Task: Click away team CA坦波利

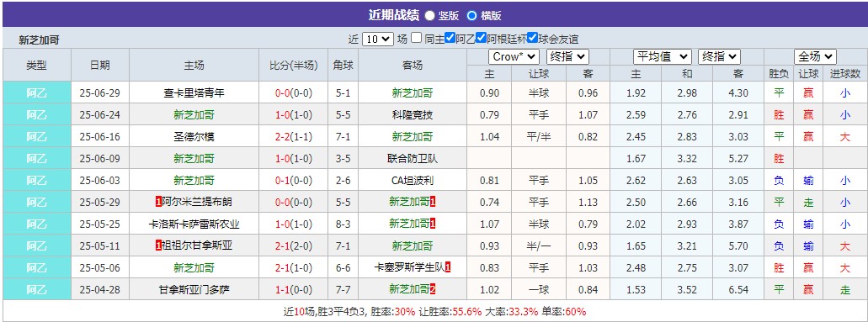Action: tap(413, 181)
